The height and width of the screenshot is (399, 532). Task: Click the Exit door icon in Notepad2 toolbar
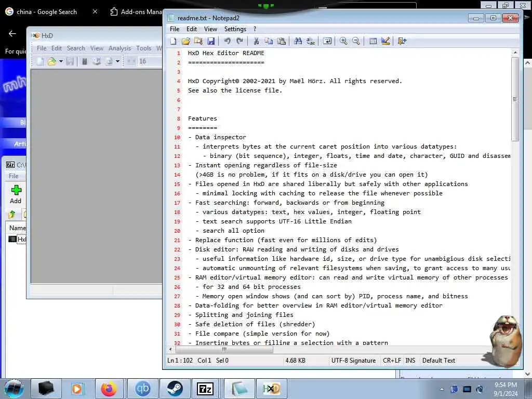pos(402,41)
